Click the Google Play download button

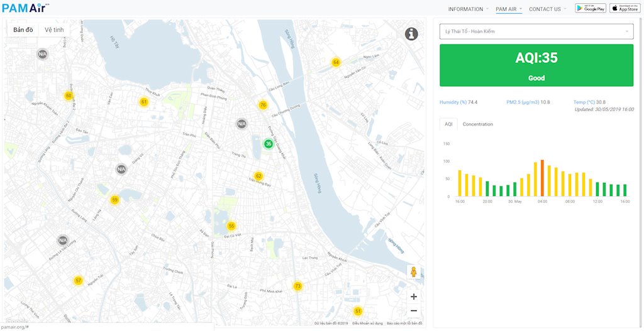[x=591, y=8]
